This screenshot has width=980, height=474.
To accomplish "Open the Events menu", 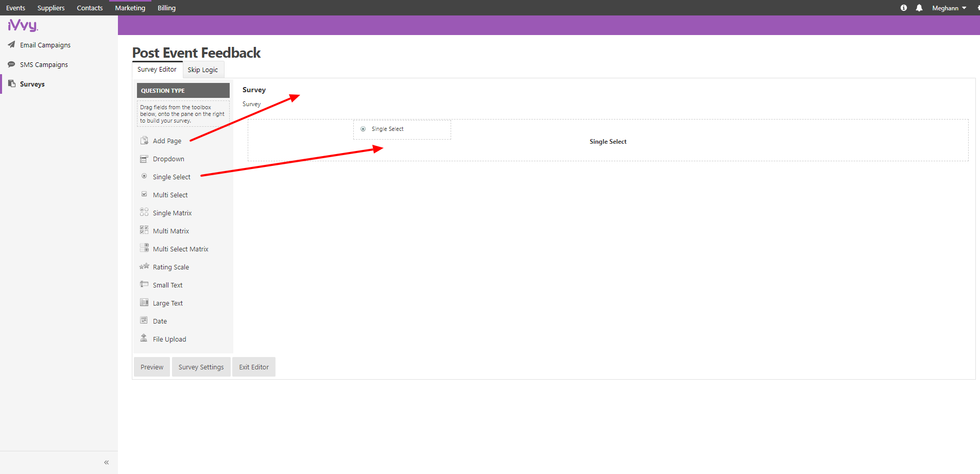I will pyautogui.click(x=15, y=8).
